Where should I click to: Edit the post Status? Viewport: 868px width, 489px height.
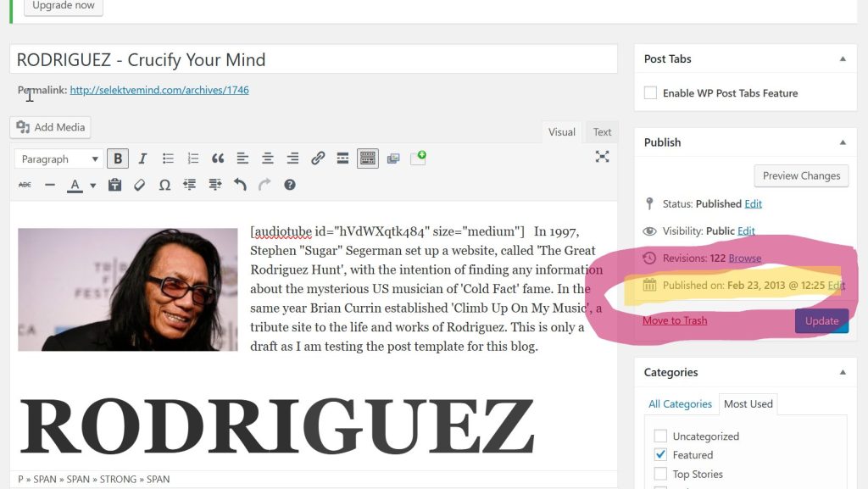[753, 203]
